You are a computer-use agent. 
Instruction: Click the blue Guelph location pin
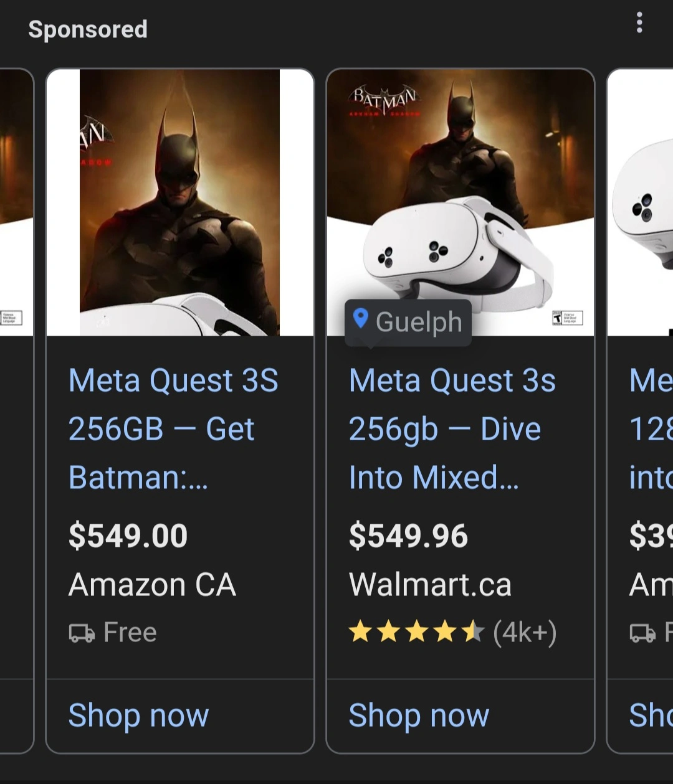(360, 318)
